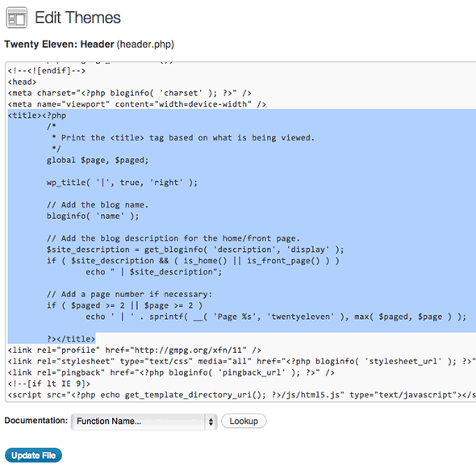Click the meta viewport line in code
This screenshot has height=466, width=476.
point(137,104)
